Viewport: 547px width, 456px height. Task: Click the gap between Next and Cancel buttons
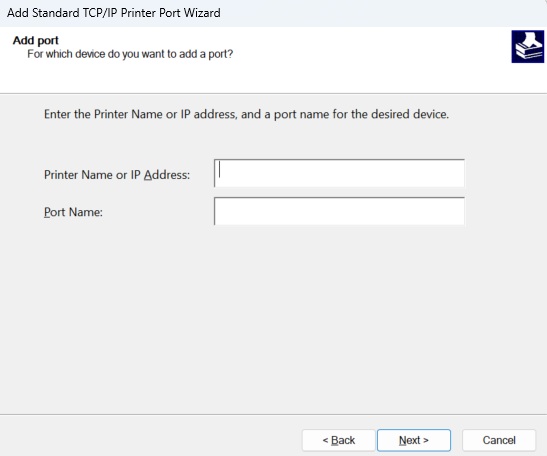pos(456,440)
